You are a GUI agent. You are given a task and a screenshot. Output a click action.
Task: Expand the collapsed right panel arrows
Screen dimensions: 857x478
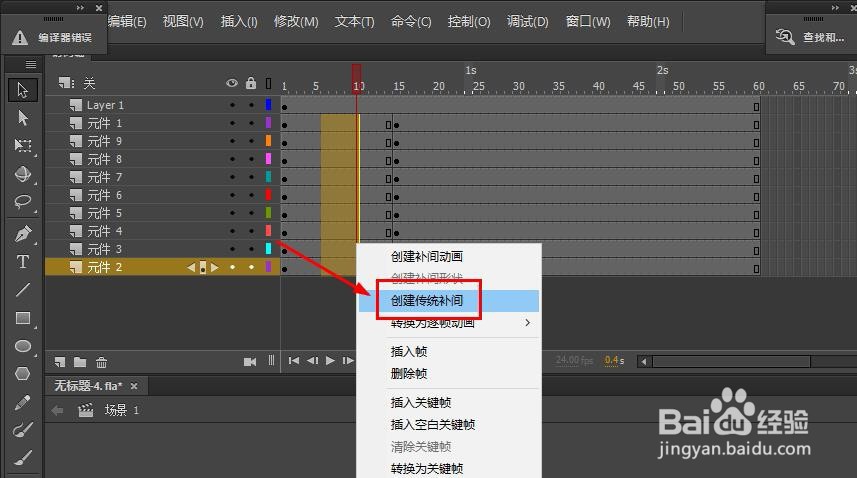[x=835, y=8]
